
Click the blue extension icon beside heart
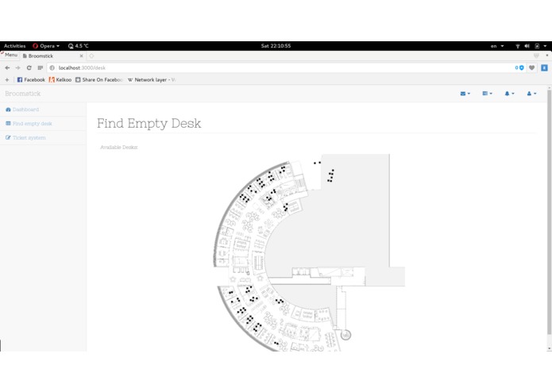click(544, 68)
